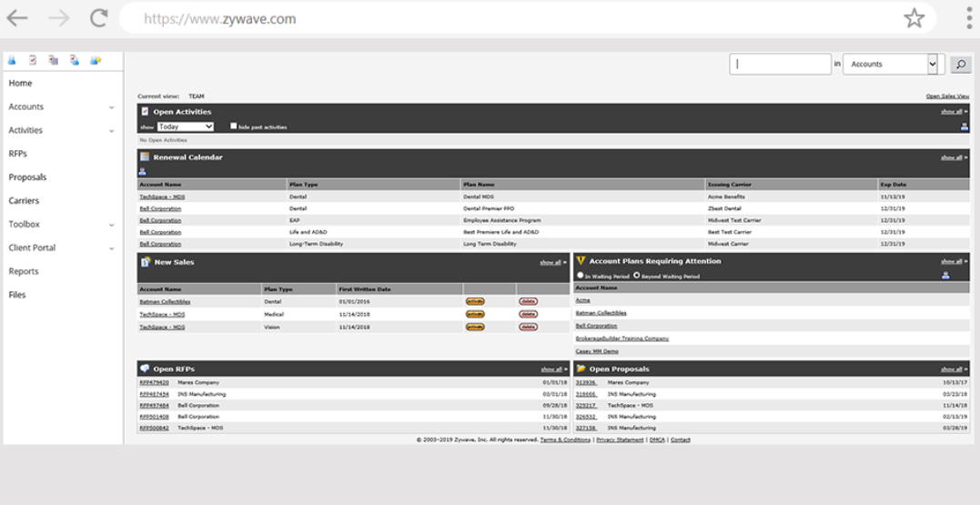Open Proposals in the sidebar

tap(27, 177)
